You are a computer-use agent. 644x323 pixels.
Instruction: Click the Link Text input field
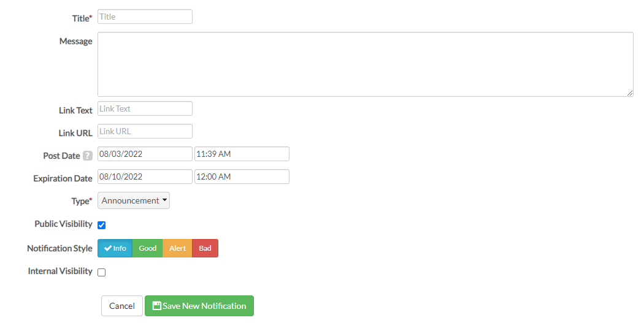click(x=145, y=108)
